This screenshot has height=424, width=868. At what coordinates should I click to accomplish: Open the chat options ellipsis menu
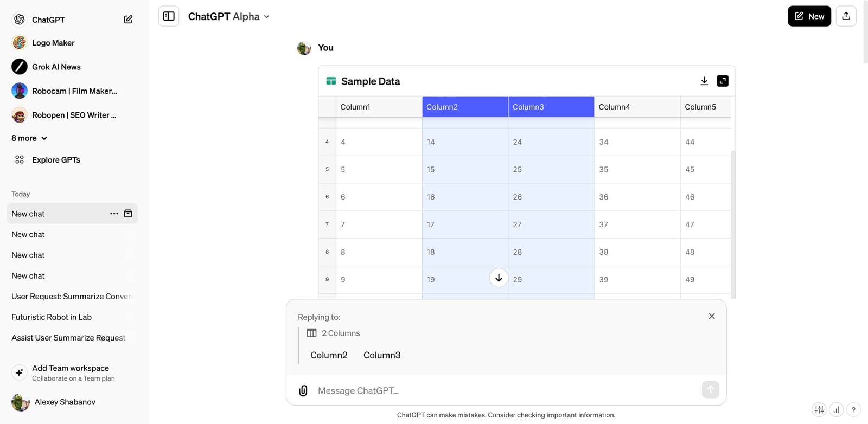point(114,213)
